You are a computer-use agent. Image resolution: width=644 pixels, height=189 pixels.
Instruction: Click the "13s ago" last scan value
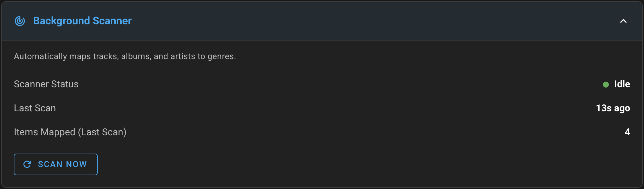tap(613, 108)
